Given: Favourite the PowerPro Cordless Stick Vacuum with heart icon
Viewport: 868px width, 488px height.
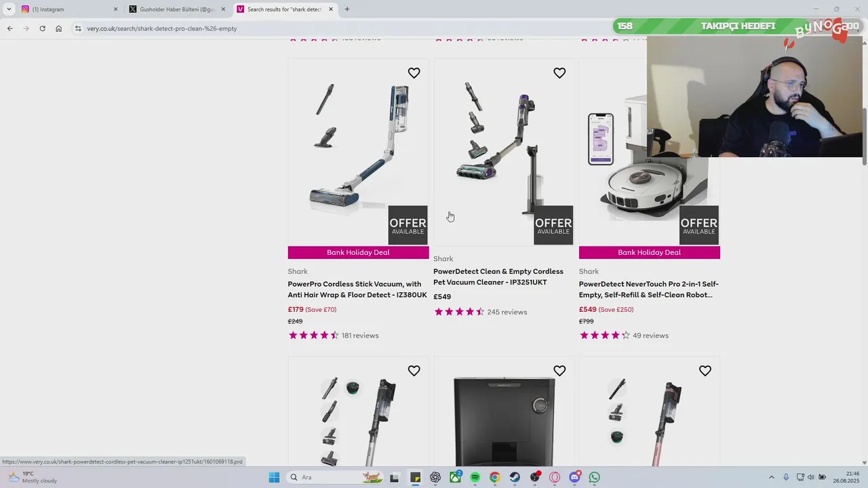Looking at the screenshot, I should (x=414, y=73).
